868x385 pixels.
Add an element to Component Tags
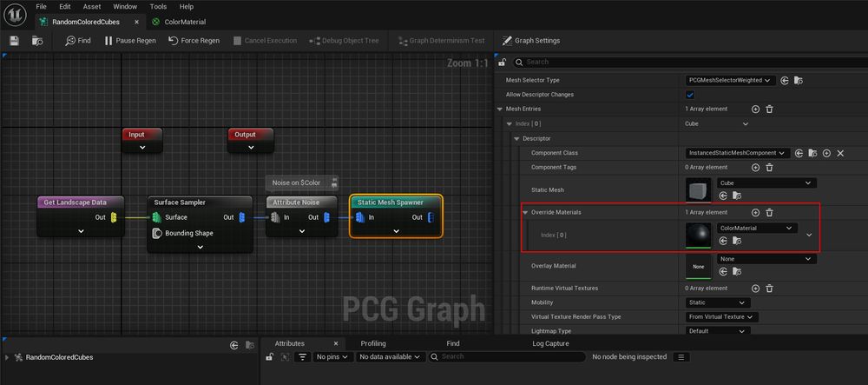click(755, 167)
